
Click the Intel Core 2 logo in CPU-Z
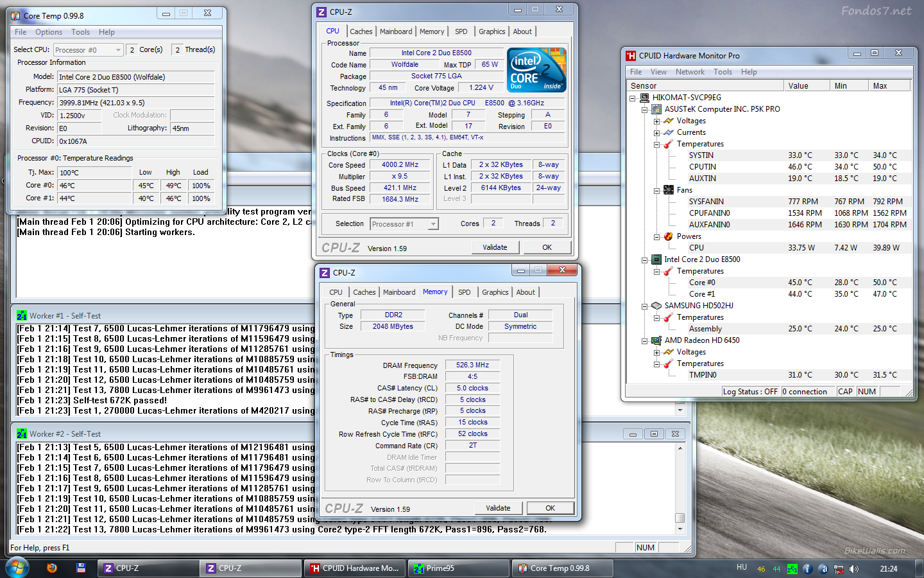(x=536, y=70)
